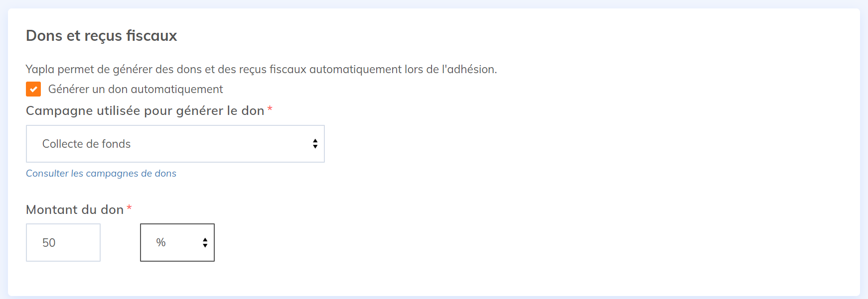Click the "Montant du don" field label
868x299 pixels.
coord(75,210)
